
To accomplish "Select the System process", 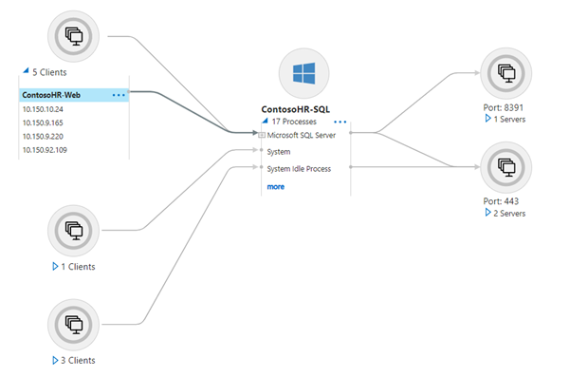I will 279,152.
